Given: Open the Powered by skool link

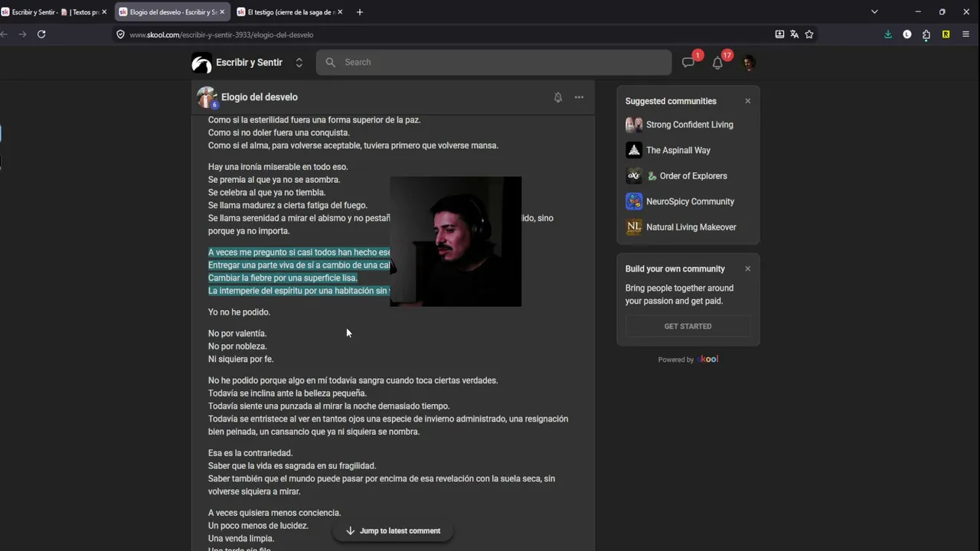Looking at the screenshot, I should click(x=688, y=360).
